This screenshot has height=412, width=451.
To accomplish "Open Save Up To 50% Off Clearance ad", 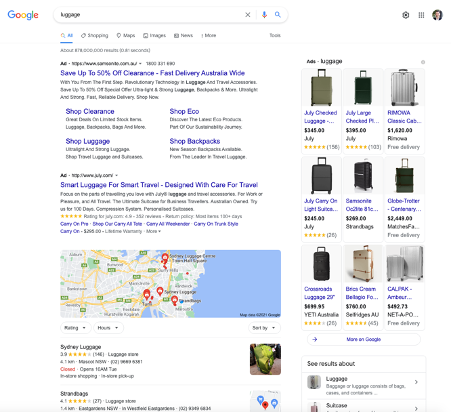I will coord(152,73).
